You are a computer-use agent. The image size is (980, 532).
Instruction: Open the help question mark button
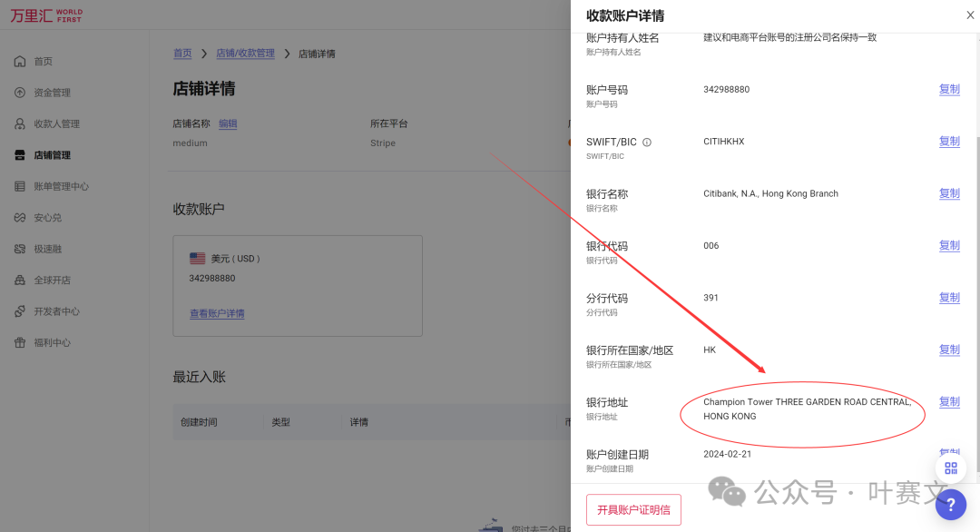pos(950,504)
